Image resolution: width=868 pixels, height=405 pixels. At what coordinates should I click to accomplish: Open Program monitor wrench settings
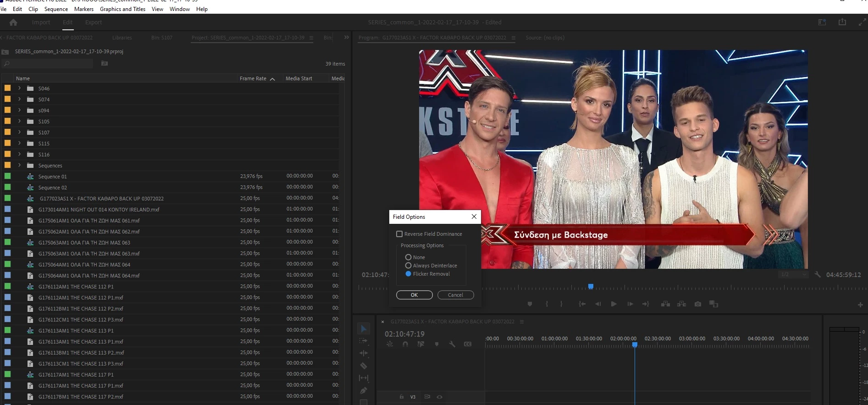(x=818, y=274)
